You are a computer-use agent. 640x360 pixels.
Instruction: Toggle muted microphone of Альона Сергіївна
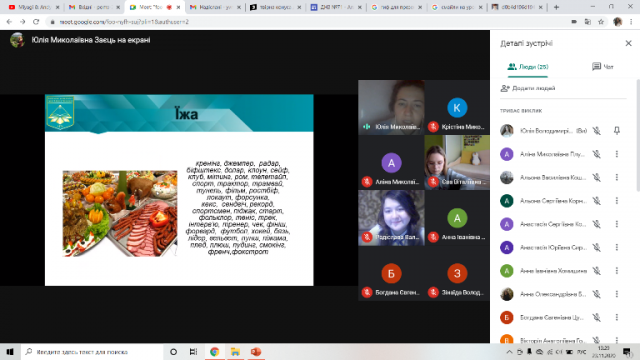click(x=596, y=201)
